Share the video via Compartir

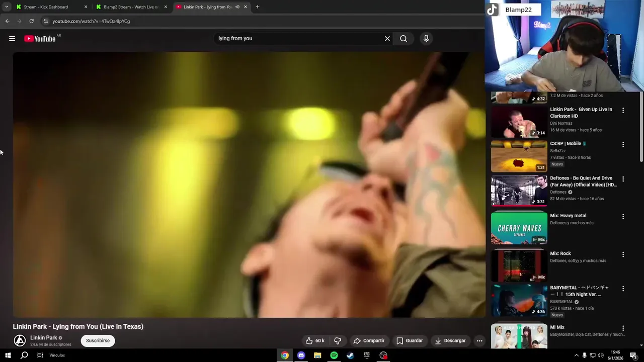coord(369,341)
